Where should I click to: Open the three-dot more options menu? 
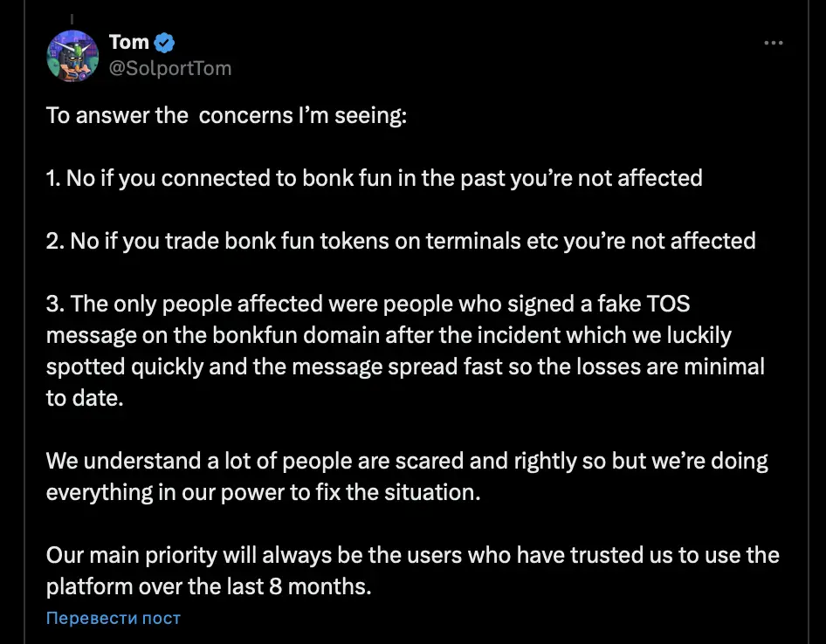[x=774, y=43]
